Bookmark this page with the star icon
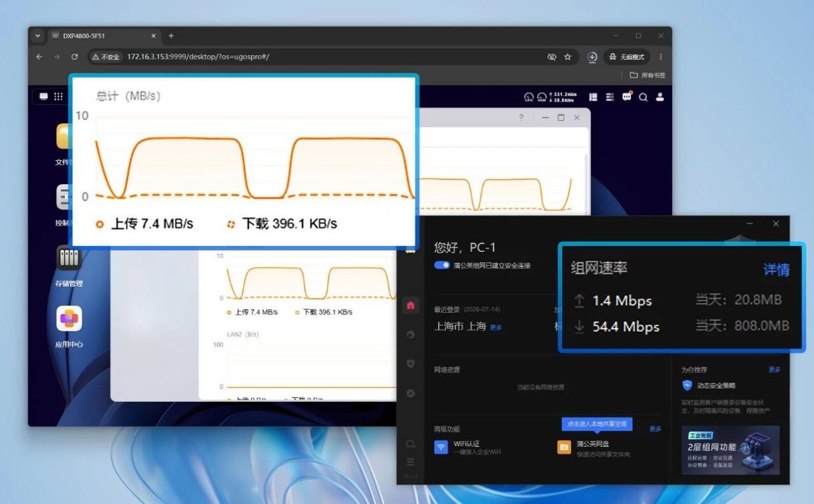This screenshot has height=504, width=814. coord(568,56)
